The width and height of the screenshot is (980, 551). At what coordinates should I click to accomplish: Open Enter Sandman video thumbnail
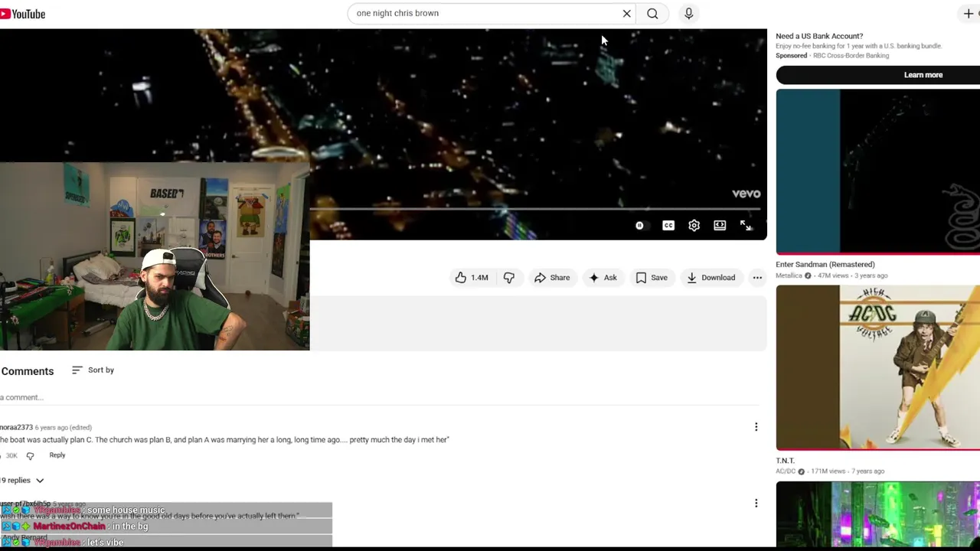877,171
